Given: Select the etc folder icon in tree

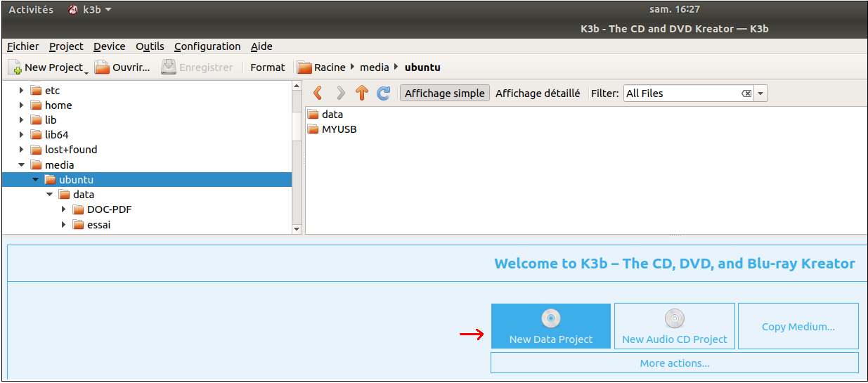Looking at the screenshot, I should (36, 90).
